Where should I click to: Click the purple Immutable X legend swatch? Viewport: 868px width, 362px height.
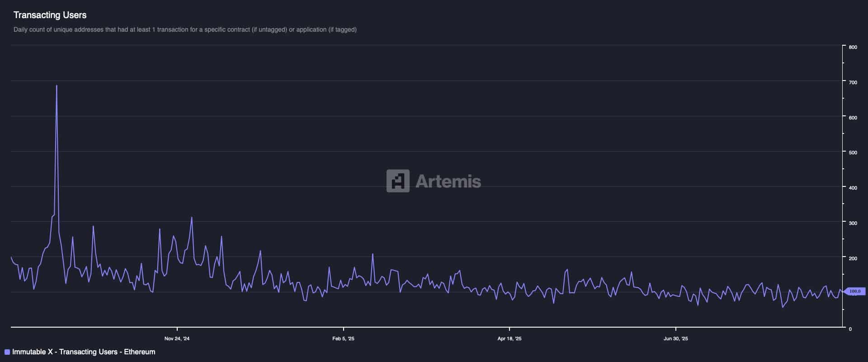tap(7, 352)
